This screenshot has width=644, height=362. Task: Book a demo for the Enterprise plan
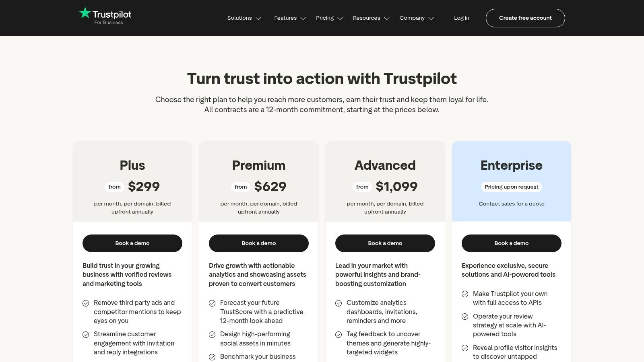[x=511, y=243]
